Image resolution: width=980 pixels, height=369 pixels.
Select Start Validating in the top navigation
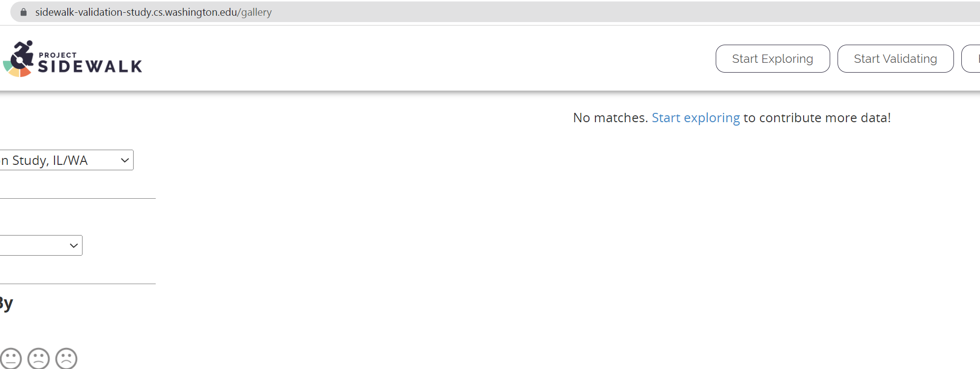tap(896, 58)
